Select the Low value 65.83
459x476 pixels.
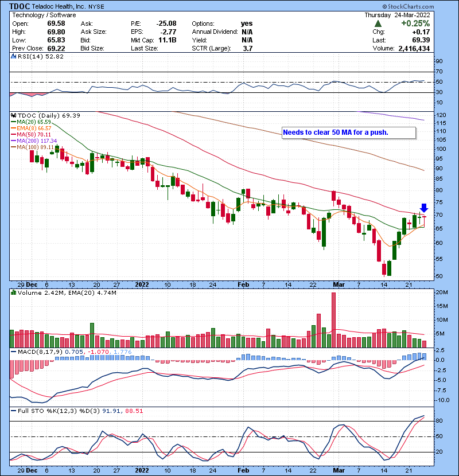pos(56,40)
